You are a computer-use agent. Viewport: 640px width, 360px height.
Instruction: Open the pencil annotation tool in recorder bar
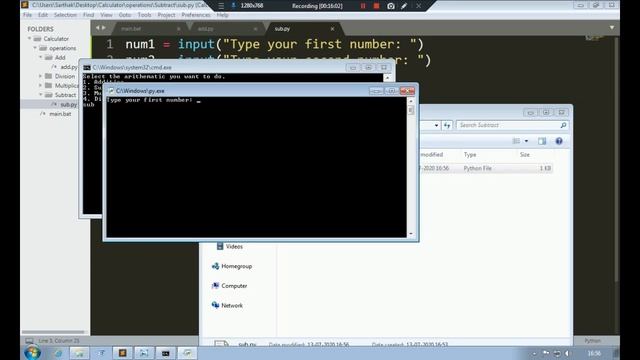404,6
